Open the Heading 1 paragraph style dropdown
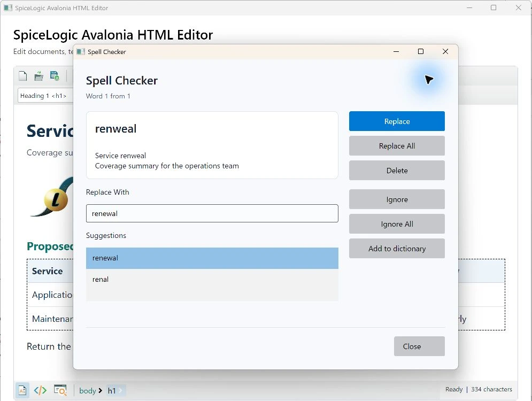The image size is (532, 401). pyautogui.click(x=45, y=96)
